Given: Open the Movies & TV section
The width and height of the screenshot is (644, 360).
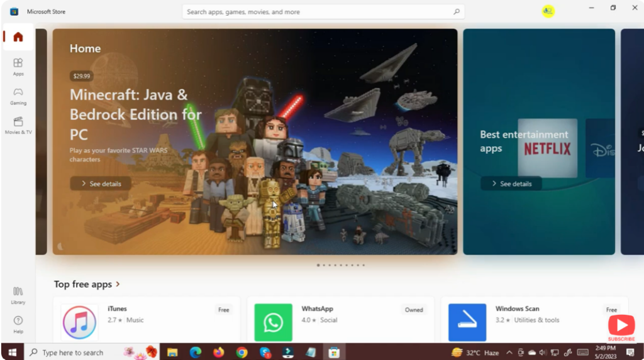Looking at the screenshot, I should coord(18,126).
